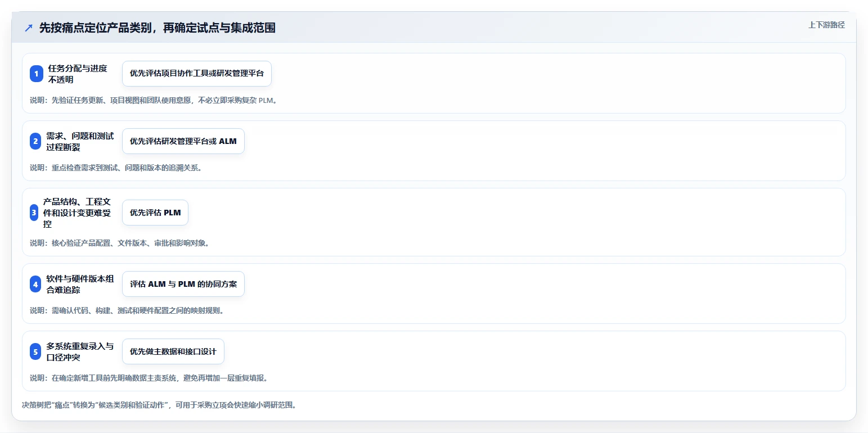
Task: Click step badge number 3
Action: coord(34,213)
